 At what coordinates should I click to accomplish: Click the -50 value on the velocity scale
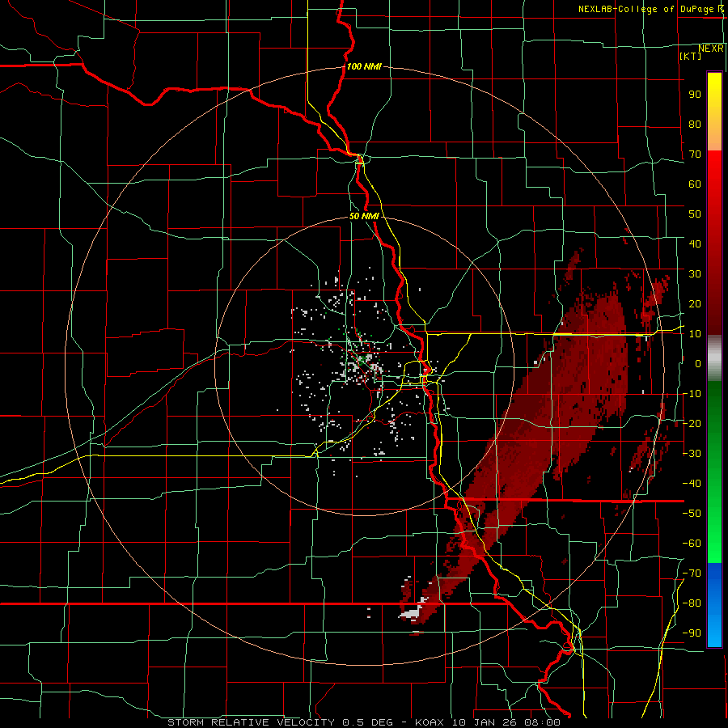click(x=692, y=514)
